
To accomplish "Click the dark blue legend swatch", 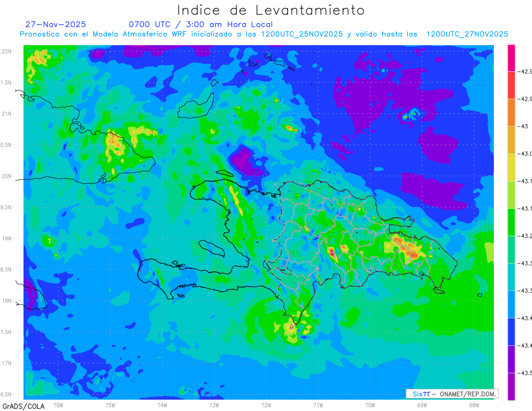I will point(511,332).
